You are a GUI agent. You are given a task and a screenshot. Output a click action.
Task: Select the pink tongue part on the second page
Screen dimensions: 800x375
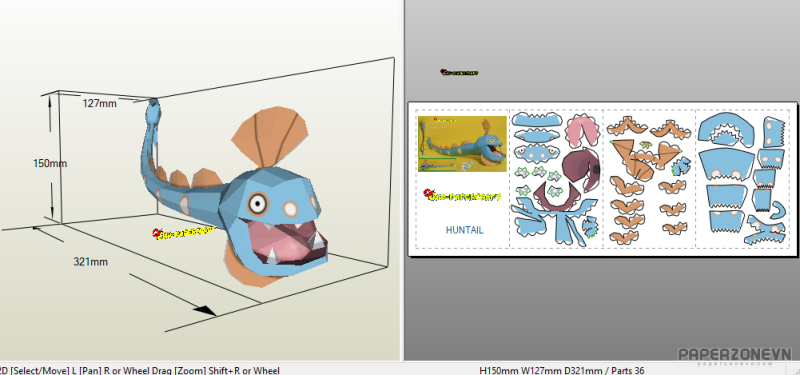(582, 130)
